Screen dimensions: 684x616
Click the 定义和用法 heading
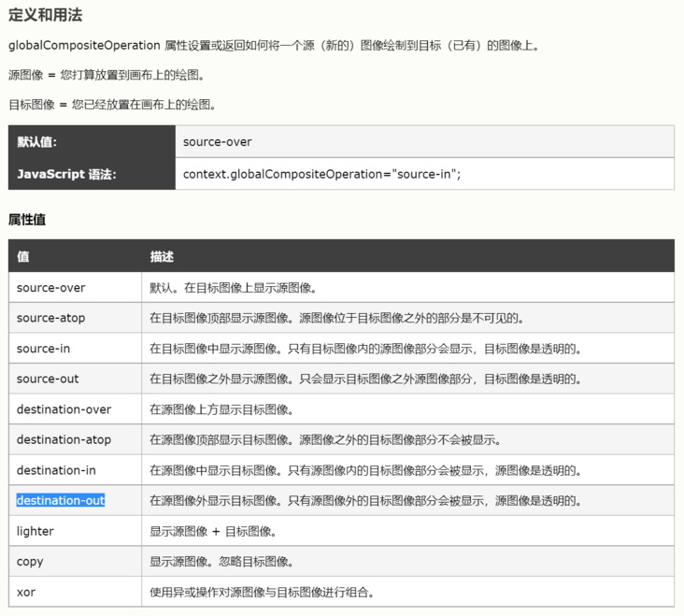(44, 16)
